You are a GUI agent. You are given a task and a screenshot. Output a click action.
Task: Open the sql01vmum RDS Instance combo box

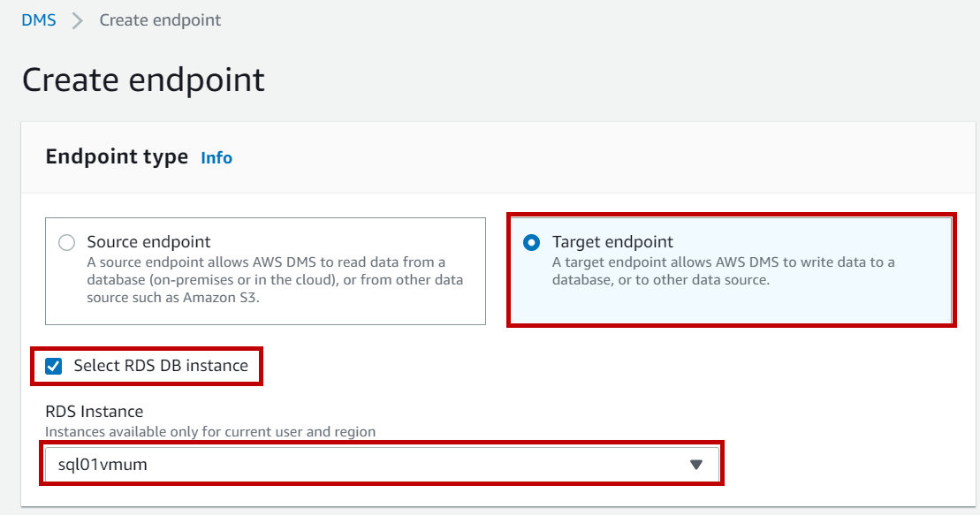click(x=380, y=465)
